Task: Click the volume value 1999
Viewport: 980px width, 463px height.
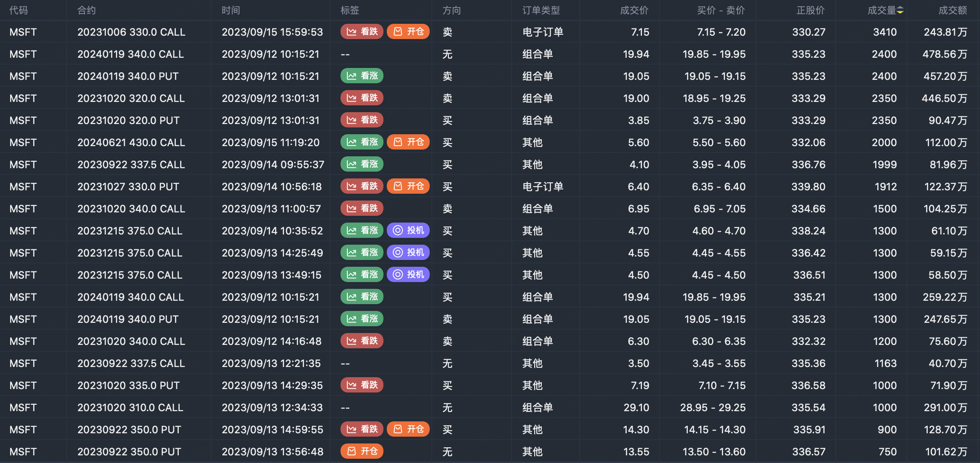Action: [885, 165]
